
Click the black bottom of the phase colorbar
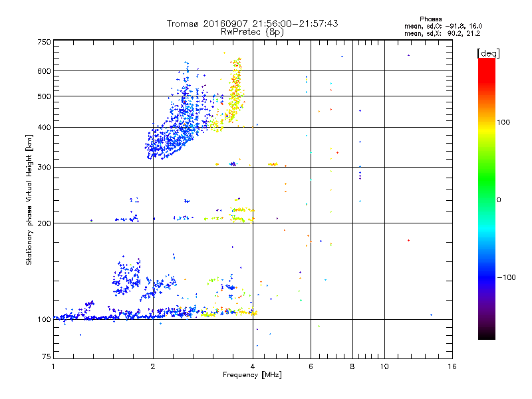tap(487, 334)
